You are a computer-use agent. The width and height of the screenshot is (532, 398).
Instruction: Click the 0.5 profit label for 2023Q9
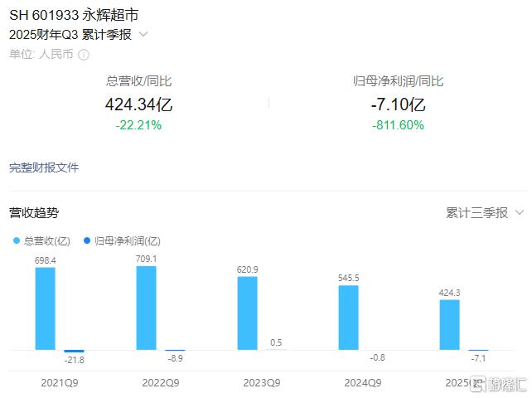coord(276,342)
